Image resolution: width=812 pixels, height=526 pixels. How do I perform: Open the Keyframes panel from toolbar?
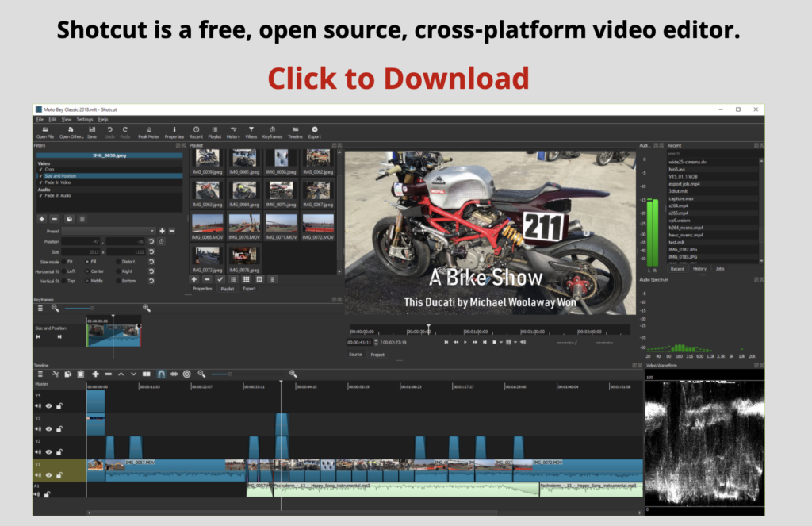273,132
